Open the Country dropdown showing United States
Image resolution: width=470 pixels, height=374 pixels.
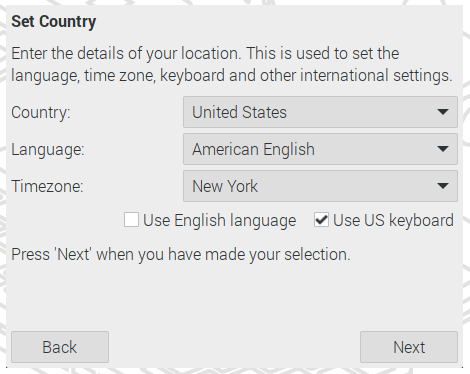320,112
